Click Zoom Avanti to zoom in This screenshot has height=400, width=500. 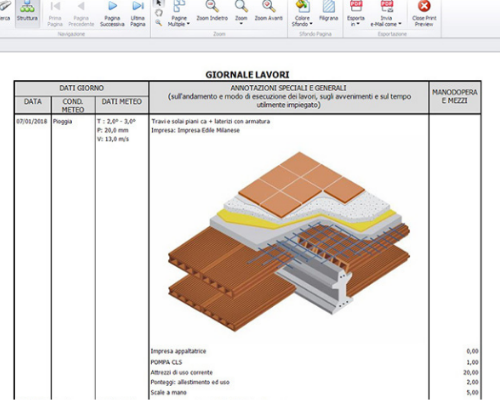pos(269,11)
